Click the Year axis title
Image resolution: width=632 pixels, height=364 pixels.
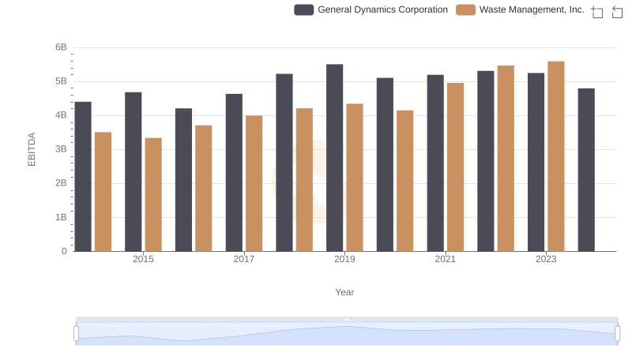pos(344,292)
